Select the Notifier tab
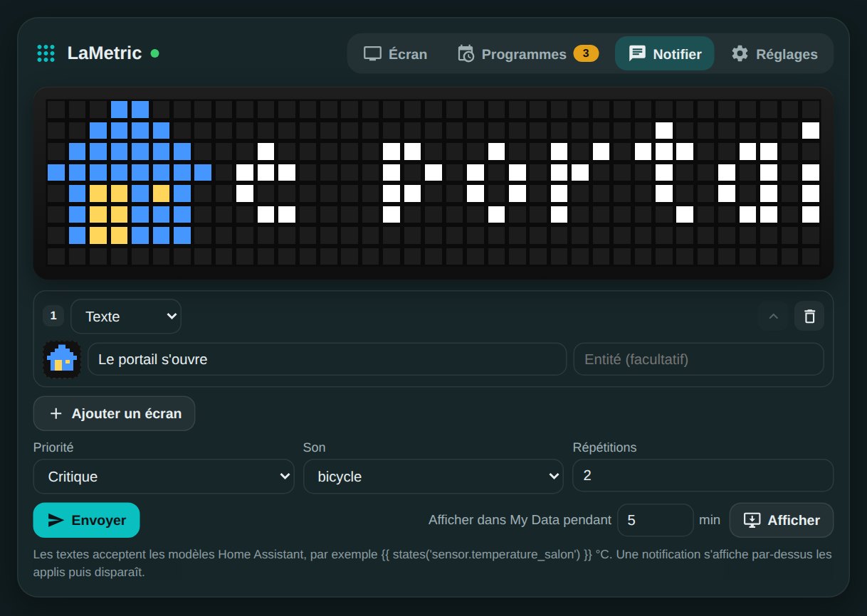 point(665,54)
